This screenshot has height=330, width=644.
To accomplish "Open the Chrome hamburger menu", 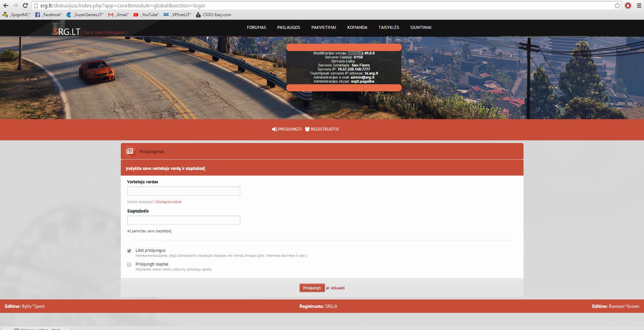I will (639, 5).
